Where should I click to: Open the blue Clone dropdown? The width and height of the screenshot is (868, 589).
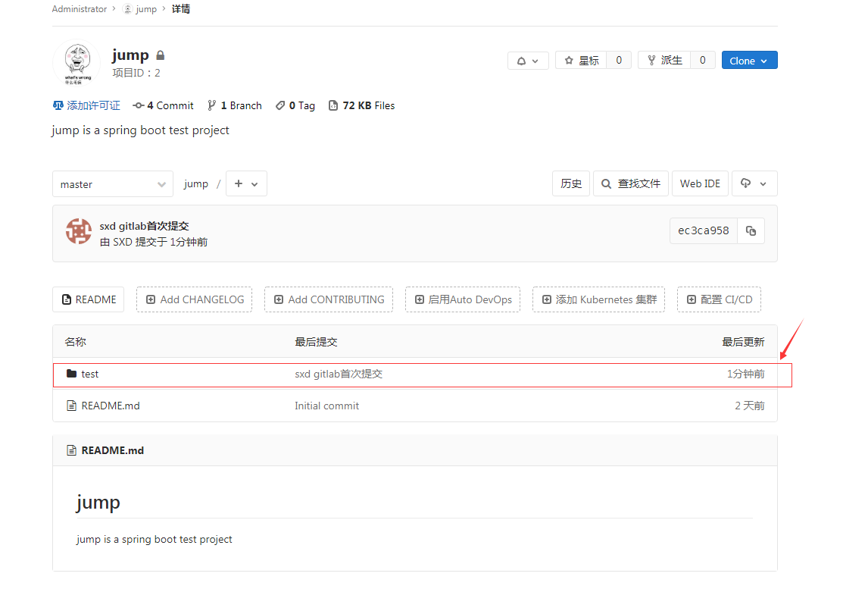(x=749, y=61)
